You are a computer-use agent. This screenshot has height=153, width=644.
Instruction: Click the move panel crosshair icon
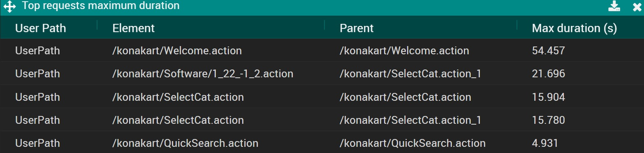[x=9, y=7]
